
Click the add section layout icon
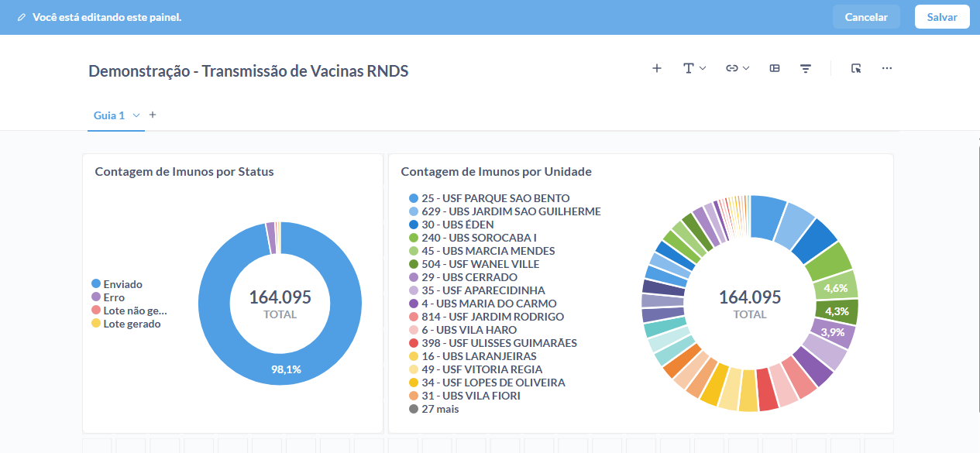click(775, 68)
